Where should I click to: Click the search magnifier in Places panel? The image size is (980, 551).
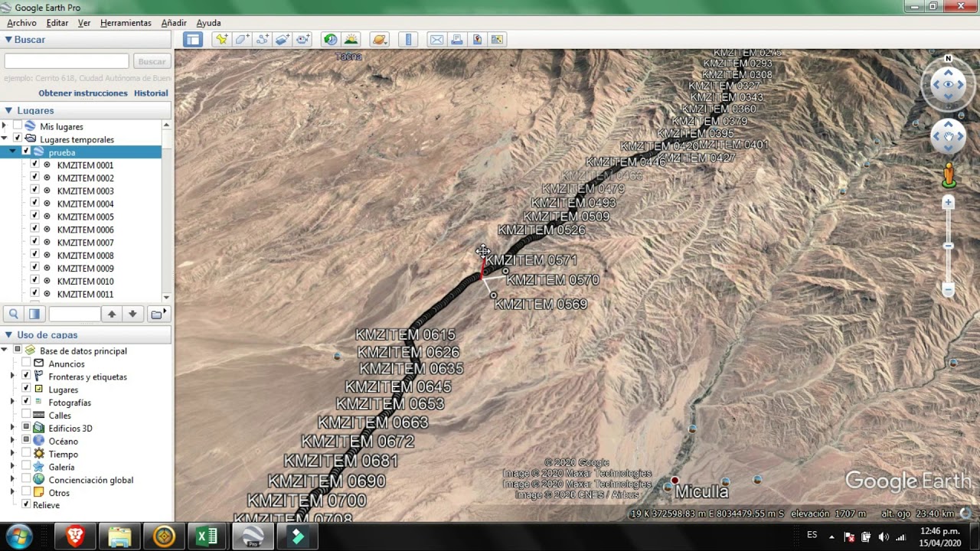[x=13, y=314]
